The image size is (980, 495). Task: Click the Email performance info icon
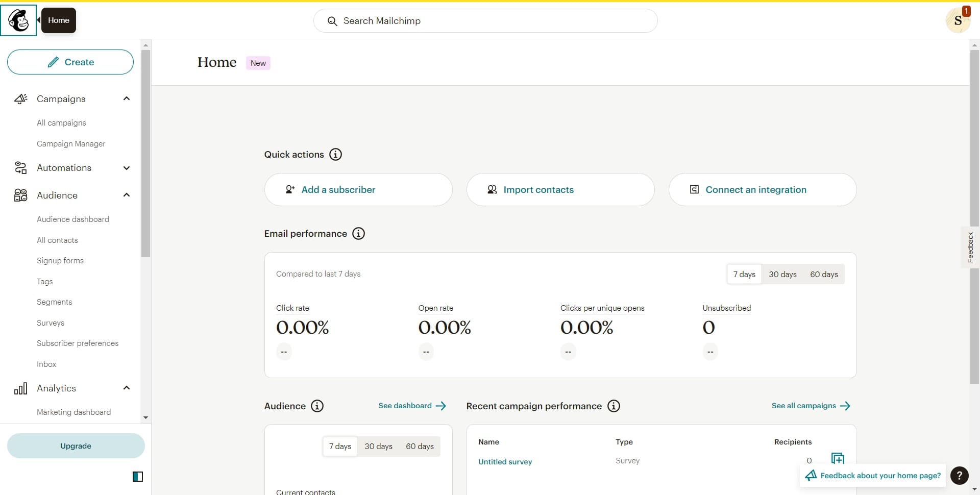click(359, 234)
